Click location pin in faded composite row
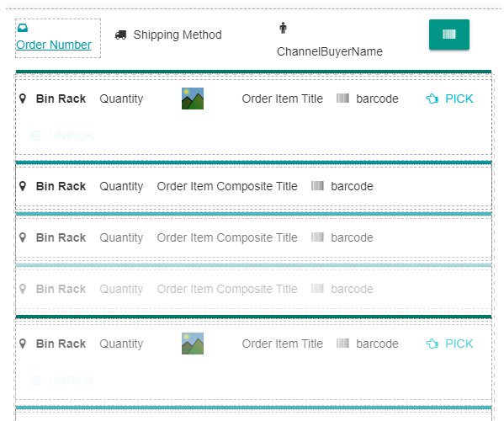Image resolution: width=504 pixels, height=421 pixels. tap(23, 289)
